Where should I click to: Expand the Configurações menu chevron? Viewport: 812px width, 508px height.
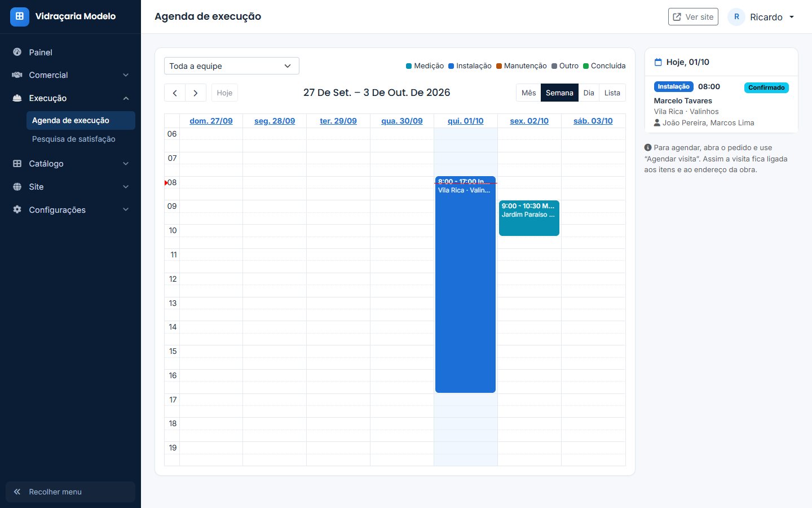pyautogui.click(x=126, y=209)
